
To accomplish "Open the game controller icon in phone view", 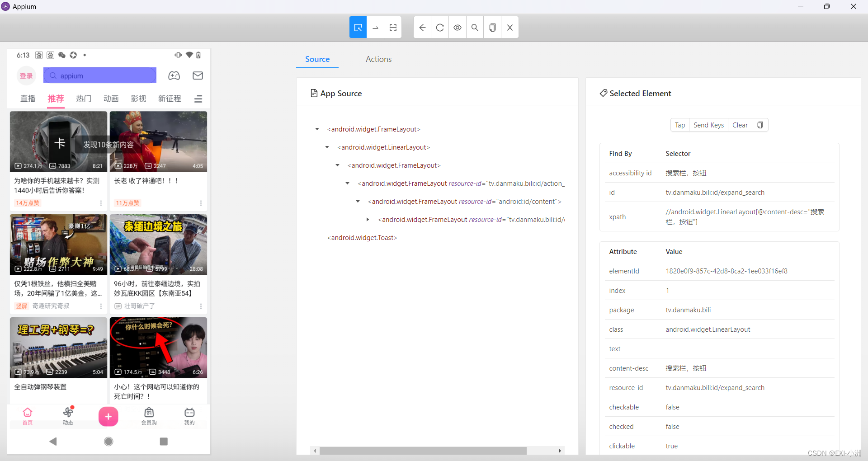I will pos(174,75).
